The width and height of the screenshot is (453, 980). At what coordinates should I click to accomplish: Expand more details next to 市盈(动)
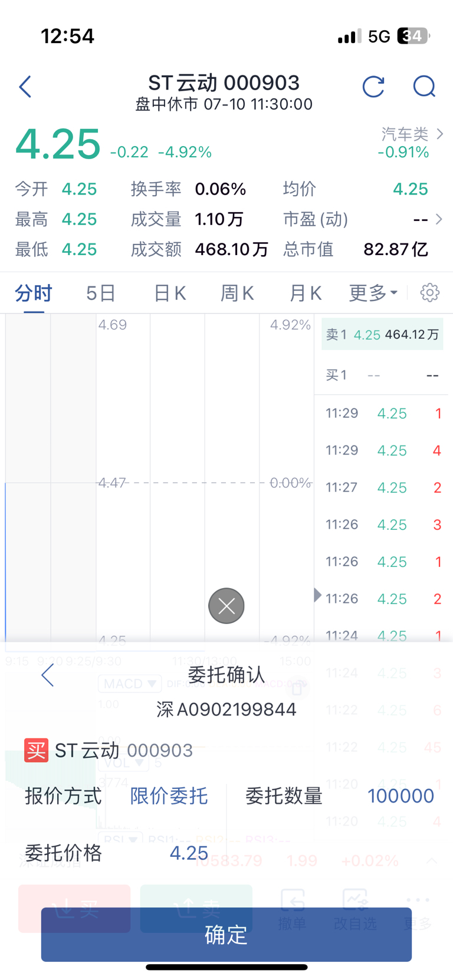pyautogui.click(x=439, y=219)
